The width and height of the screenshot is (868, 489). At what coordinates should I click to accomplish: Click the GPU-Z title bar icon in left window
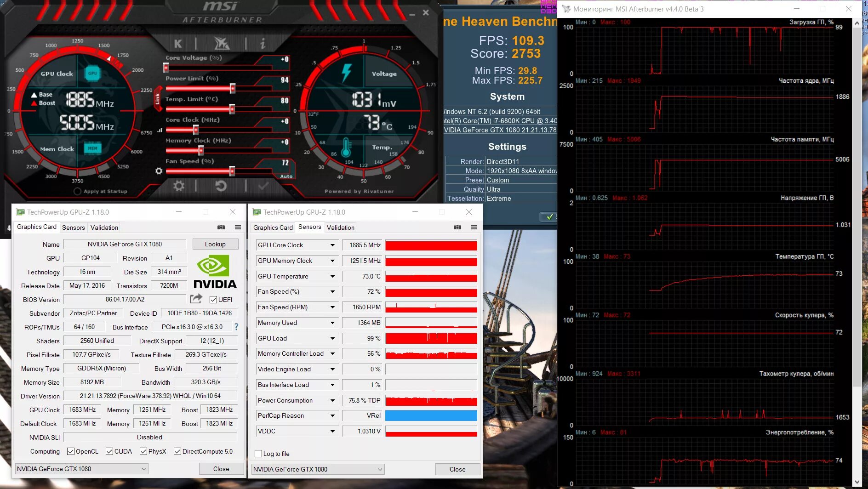pos(20,212)
